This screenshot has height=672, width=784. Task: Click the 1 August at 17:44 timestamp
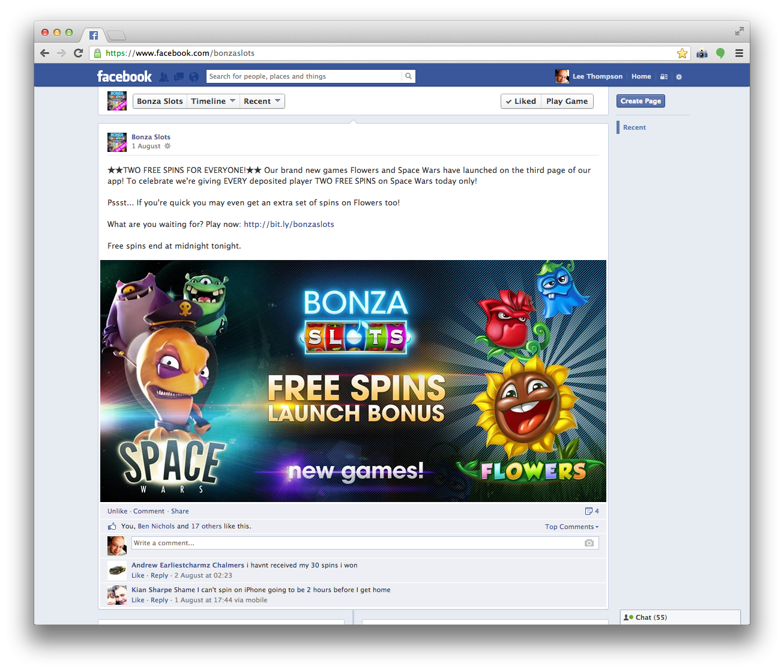tap(204, 600)
